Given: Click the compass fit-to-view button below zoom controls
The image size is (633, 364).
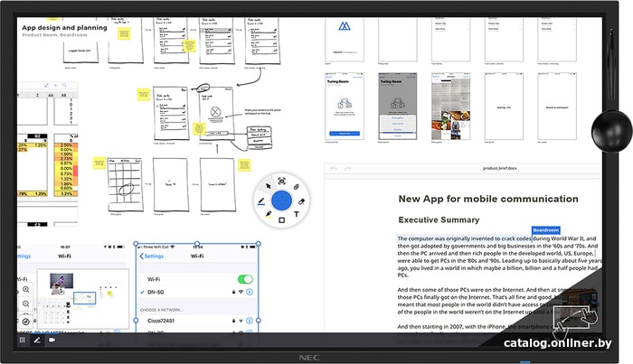Looking at the screenshot, I should (26, 322).
